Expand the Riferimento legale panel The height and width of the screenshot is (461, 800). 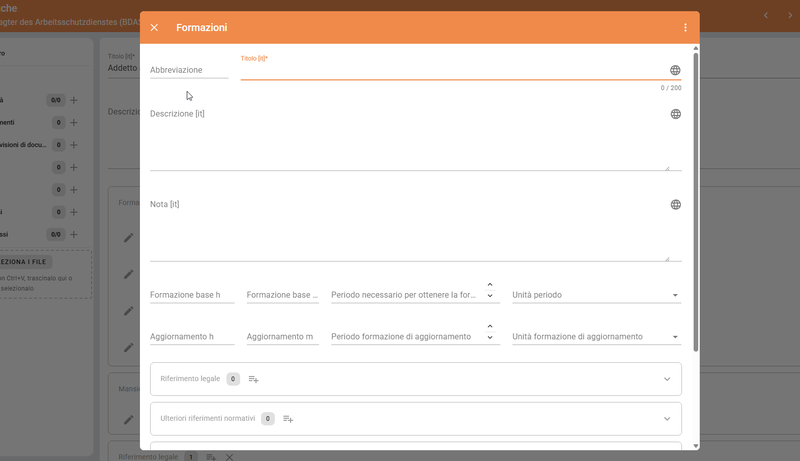667,379
